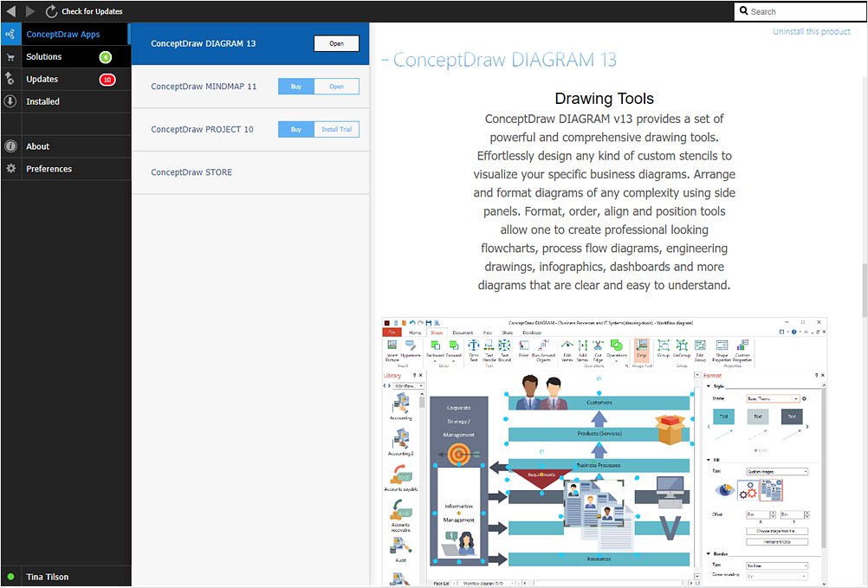Buy ConceptDraw MINDMAP 11
The width and height of the screenshot is (868, 588).
(296, 87)
